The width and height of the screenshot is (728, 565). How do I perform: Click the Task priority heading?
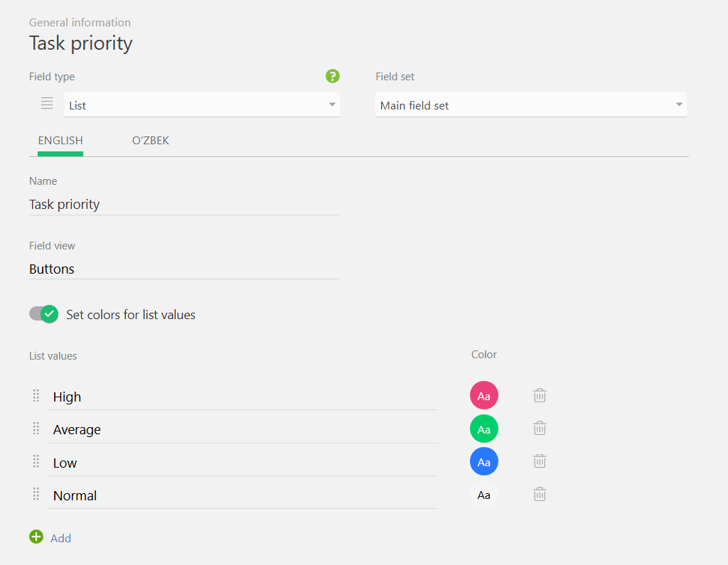pos(80,43)
